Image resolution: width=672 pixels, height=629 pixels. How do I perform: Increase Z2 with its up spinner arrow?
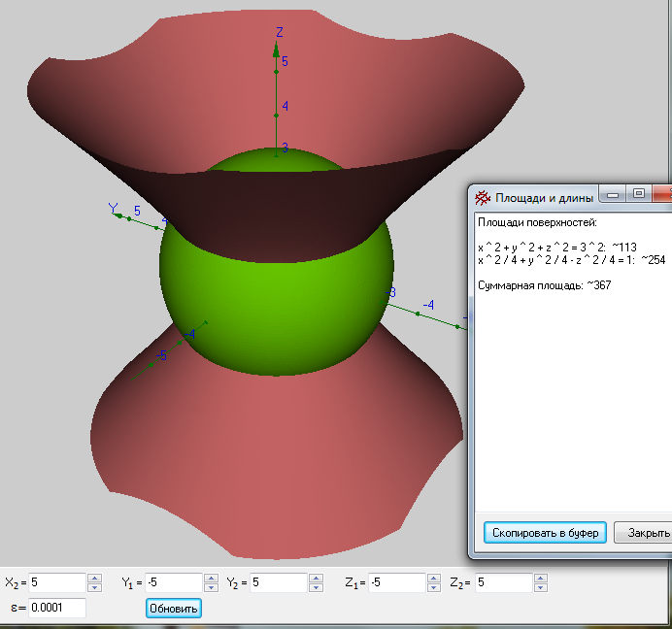pyautogui.click(x=540, y=579)
